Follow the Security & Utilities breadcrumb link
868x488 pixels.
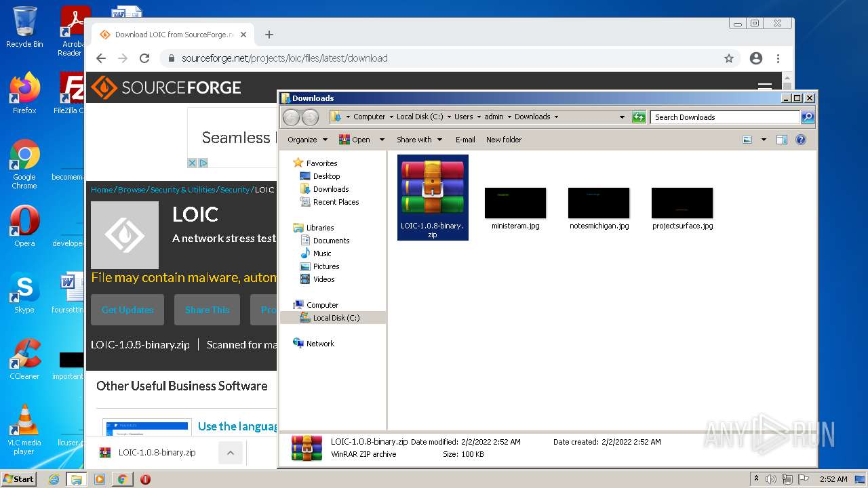coord(182,190)
